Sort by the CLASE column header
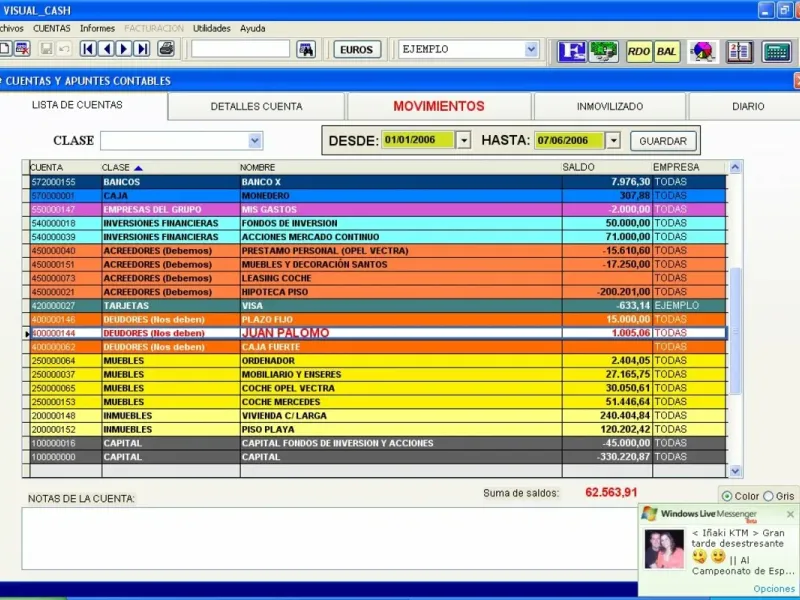The width and height of the screenshot is (800, 600). click(x=122, y=167)
